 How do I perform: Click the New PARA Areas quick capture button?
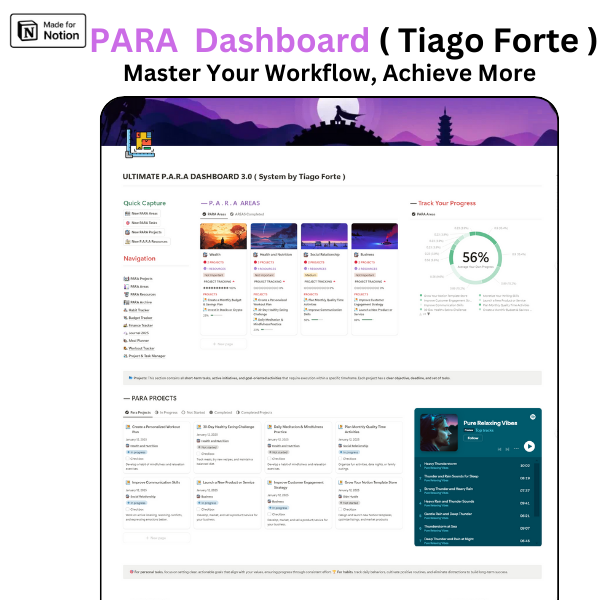click(142, 214)
